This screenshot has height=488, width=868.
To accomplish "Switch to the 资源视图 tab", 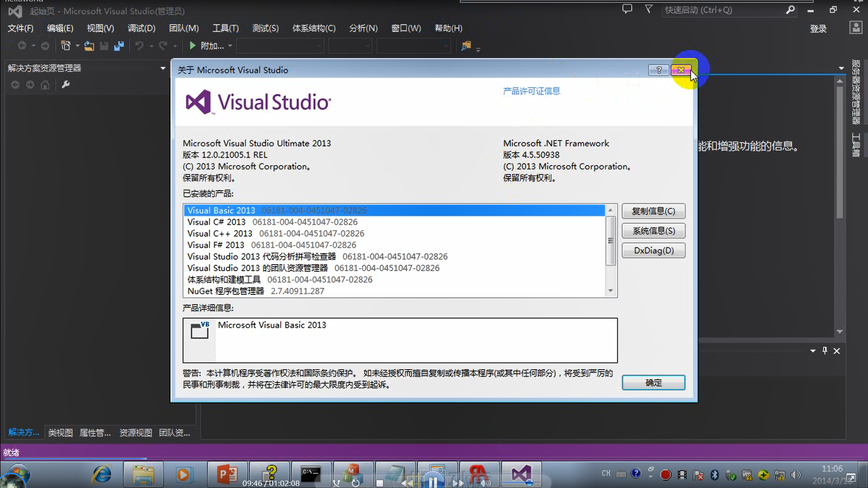I will (136, 432).
